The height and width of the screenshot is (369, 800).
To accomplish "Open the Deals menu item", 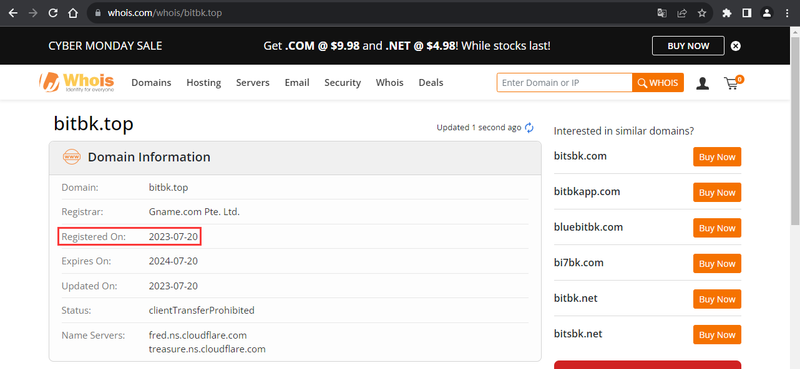I will [431, 83].
